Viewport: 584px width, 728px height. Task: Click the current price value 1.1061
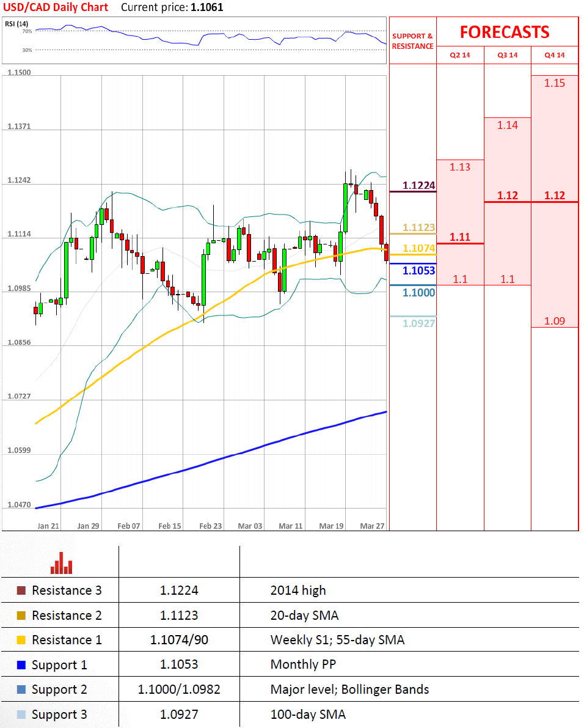[x=207, y=7]
